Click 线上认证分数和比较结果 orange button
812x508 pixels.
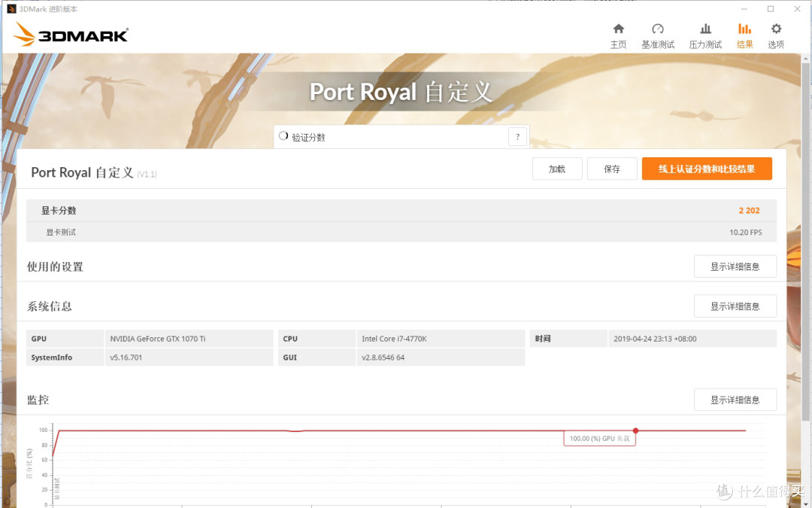707,169
